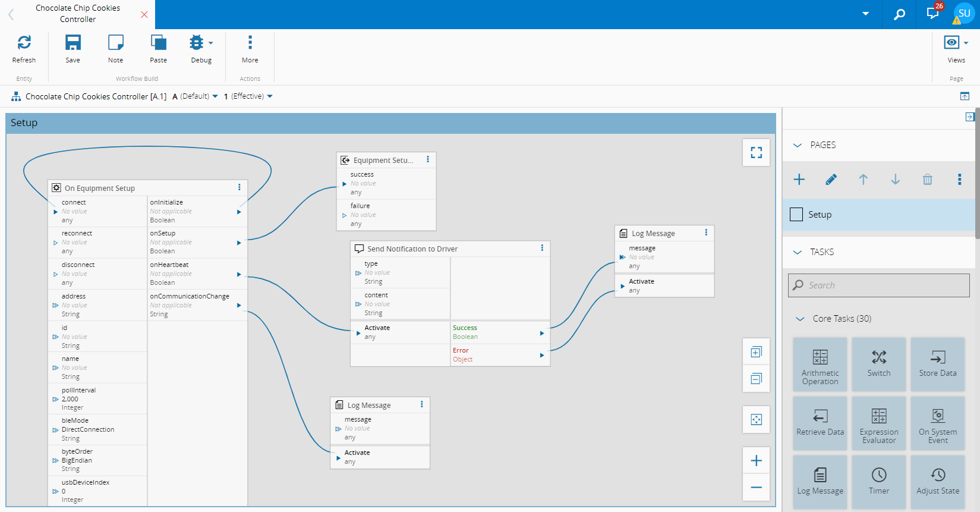Go back with the left chevron

[x=11, y=14]
